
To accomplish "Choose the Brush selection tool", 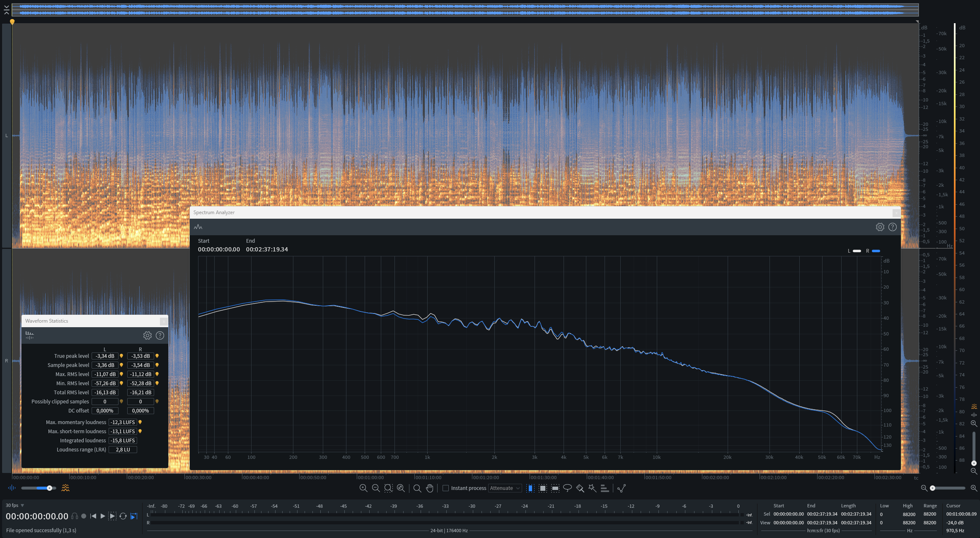I will pyautogui.click(x=580, y=488).
